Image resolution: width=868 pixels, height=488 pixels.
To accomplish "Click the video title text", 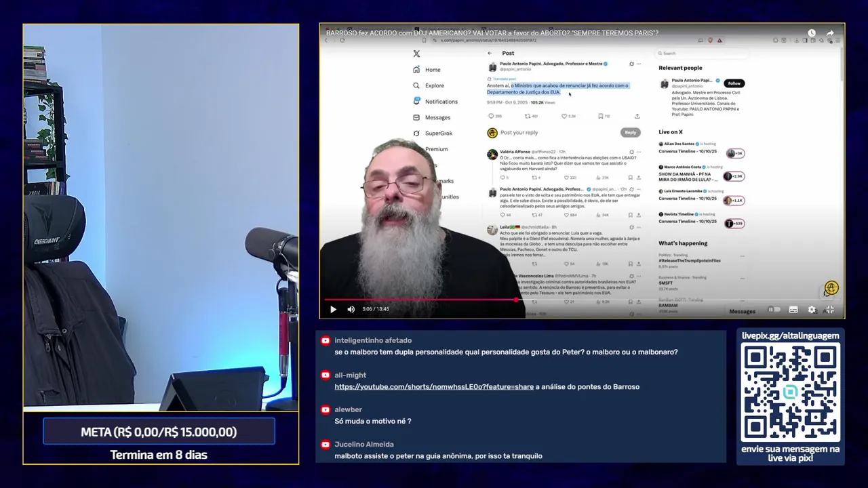I will [x=492, y=33].
